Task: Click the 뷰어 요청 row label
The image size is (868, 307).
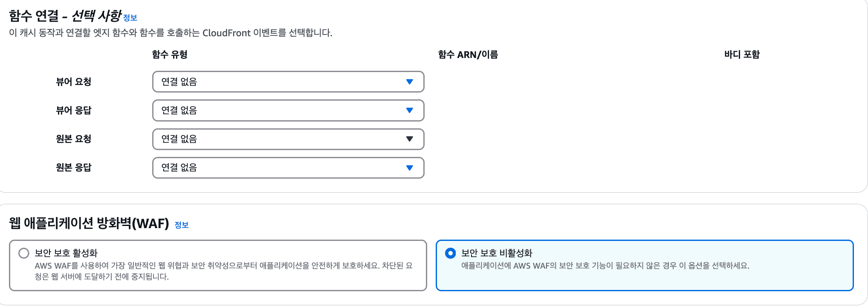Action: click(x=74, y=82)
